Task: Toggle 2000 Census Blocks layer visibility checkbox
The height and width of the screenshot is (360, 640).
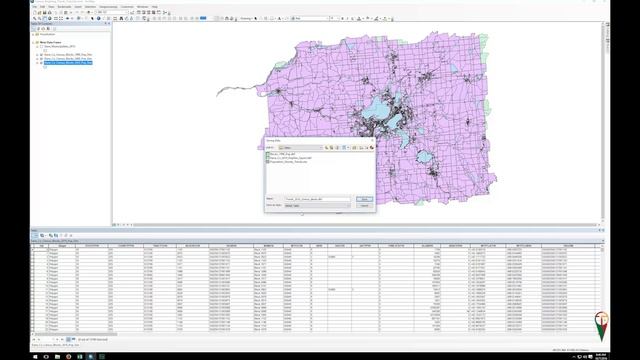Action: click(x=41, y=59)
